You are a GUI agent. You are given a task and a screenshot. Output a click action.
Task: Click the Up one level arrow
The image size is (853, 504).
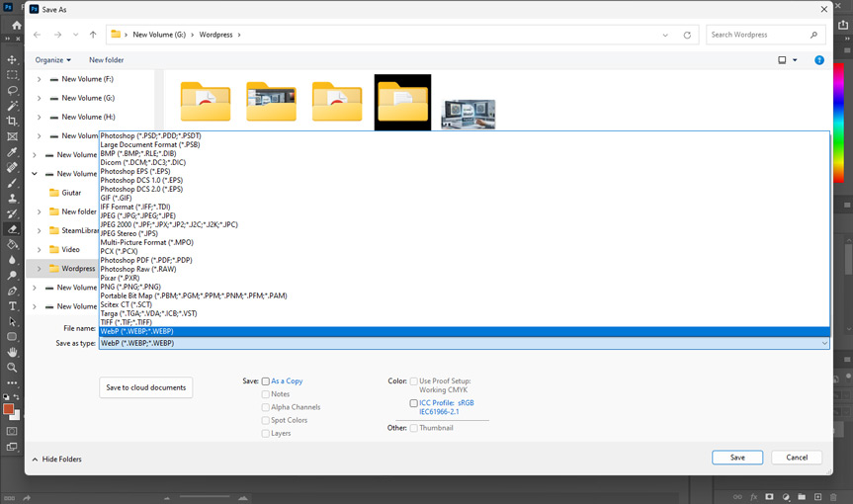(x=93, y=35)
